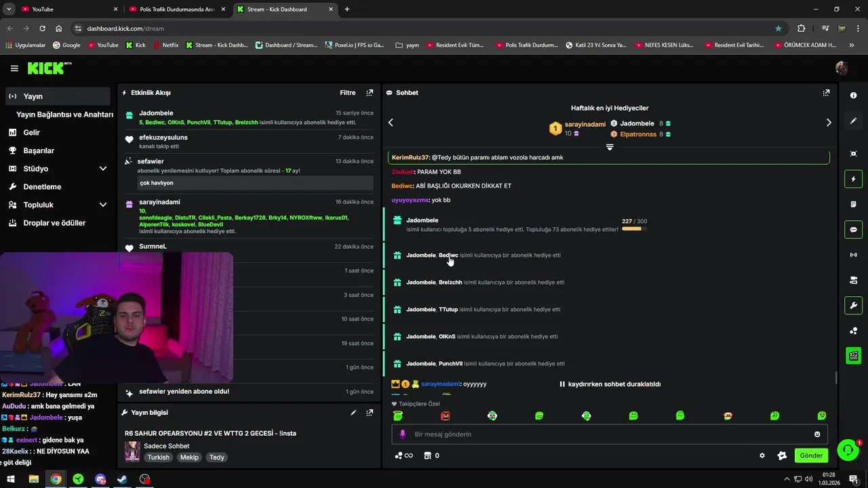Open chat settings gear icon

(x=762, y=455)
